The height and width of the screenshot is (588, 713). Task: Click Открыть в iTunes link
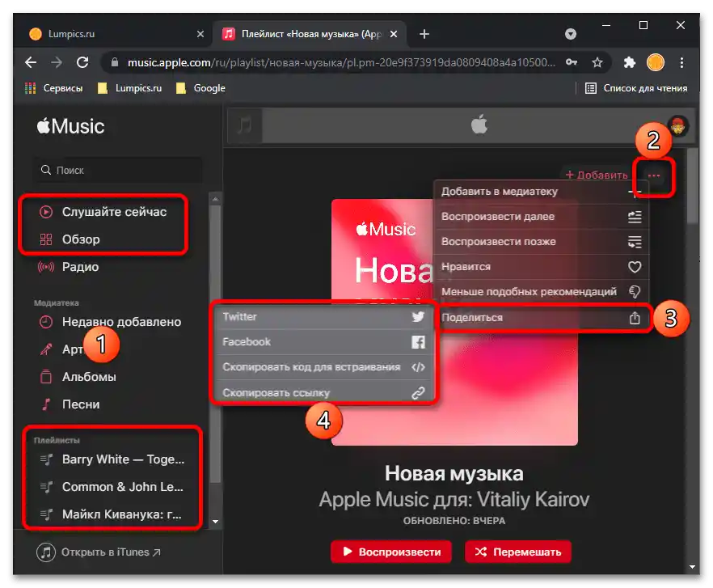click(x=99, y=552)
